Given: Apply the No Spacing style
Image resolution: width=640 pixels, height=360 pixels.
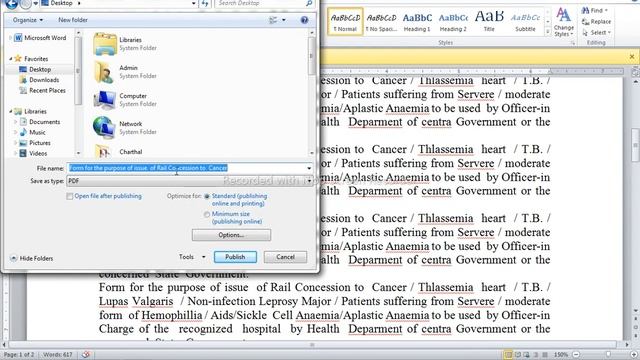Looking at the screenshot, I should [x=381, y=22].
